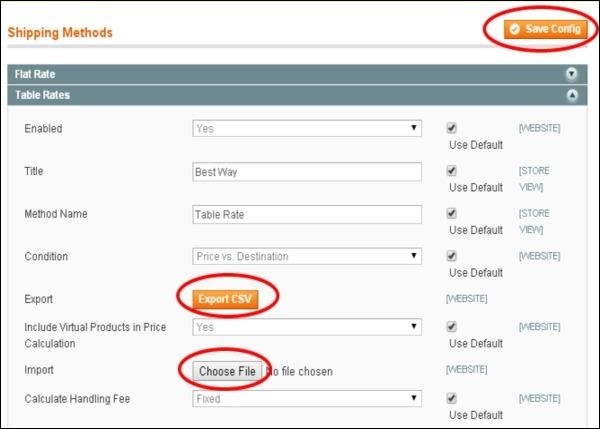Click the Title input field
Viewport: 600px width, 429px height.
tap(307, 171)
